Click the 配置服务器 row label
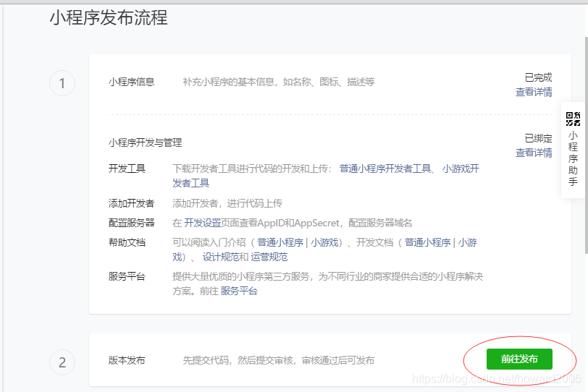 (x=131, y=223)
